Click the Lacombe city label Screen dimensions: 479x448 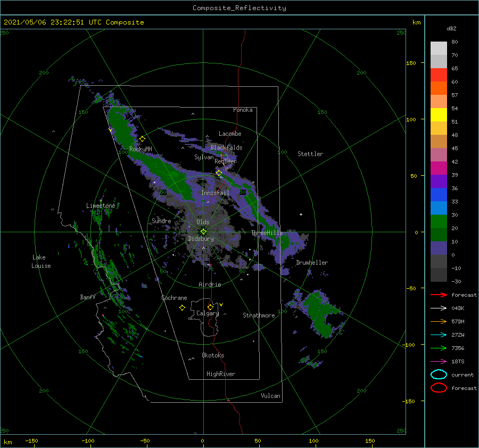click(x=230, y=134)
